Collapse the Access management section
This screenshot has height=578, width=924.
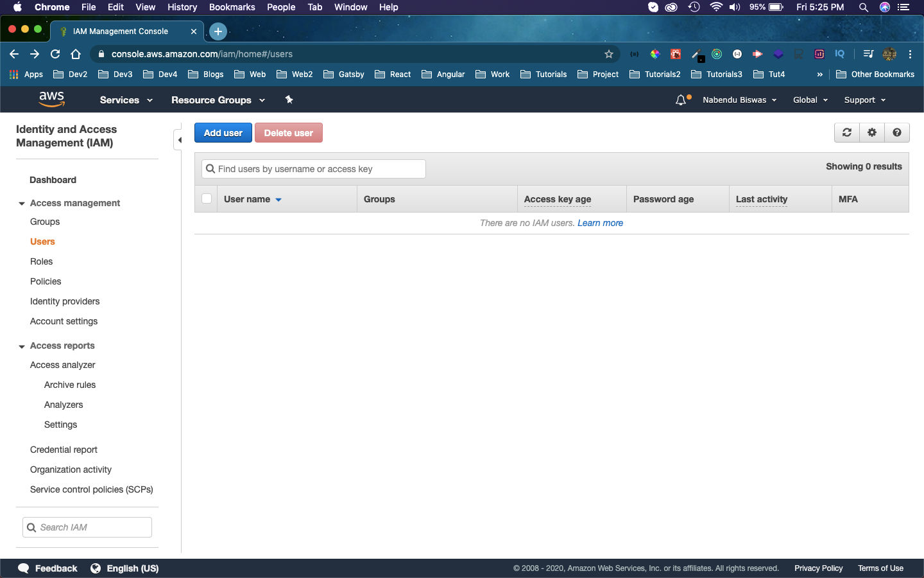pyautogui.click(x=22, y=204)
